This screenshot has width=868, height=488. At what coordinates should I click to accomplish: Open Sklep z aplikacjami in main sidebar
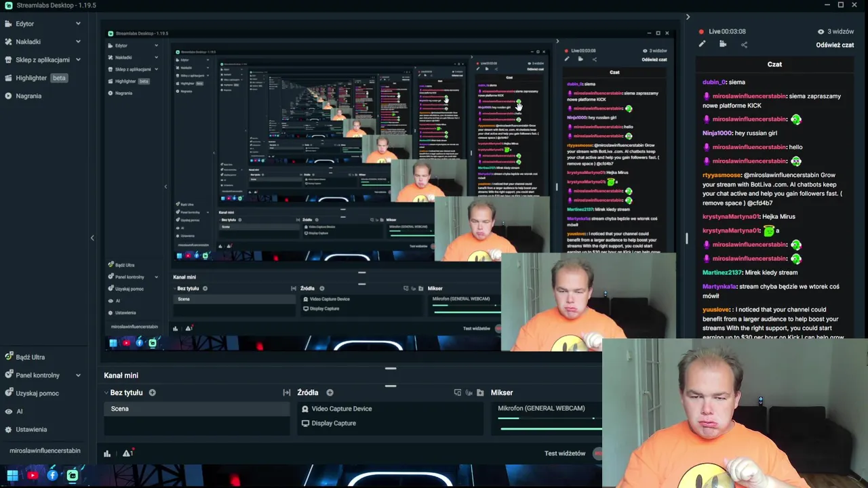point(43,60)
